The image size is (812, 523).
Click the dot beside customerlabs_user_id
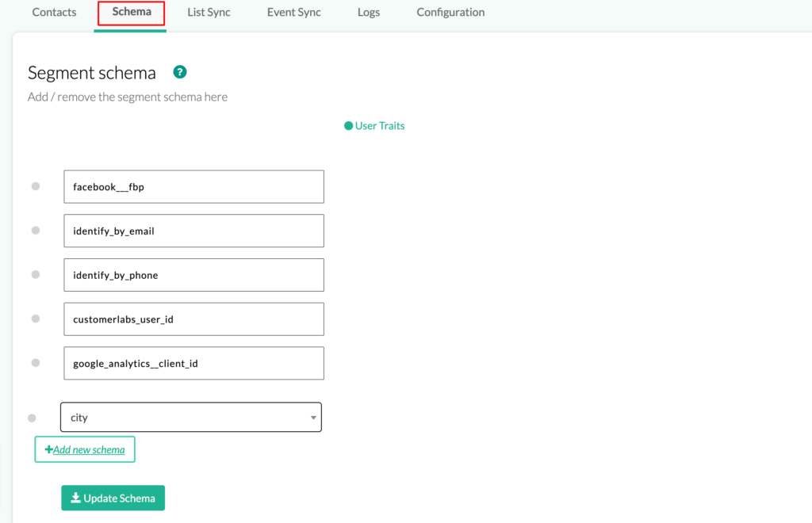pos(35,319)
